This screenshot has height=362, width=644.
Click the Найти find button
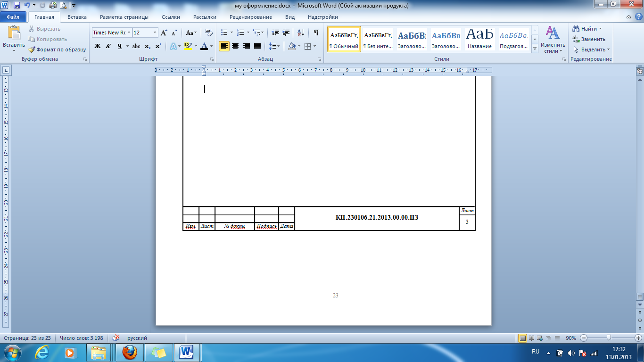click(587, 29)
